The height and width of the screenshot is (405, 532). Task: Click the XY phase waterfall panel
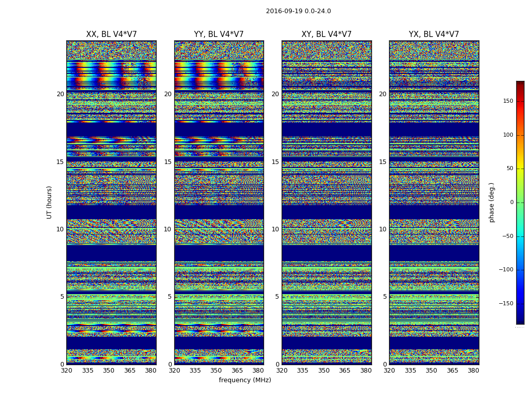326,202
